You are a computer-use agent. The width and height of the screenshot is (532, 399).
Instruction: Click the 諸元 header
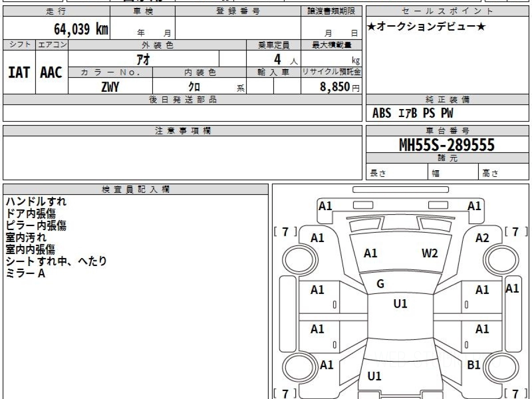pyautogui.click(x=447, y=158)
